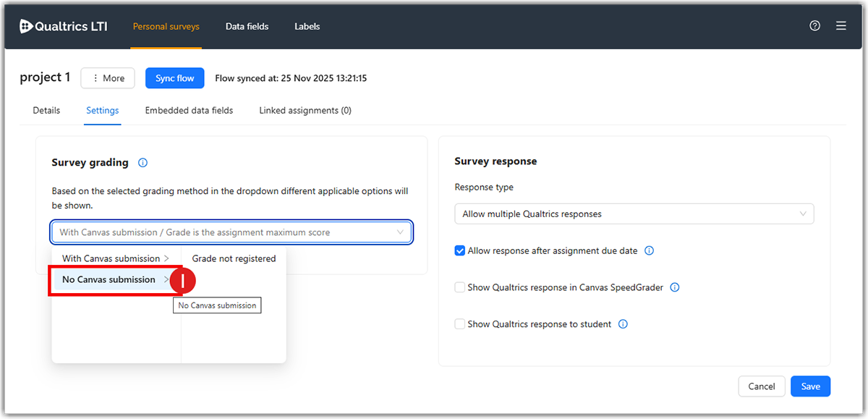
Task: Go to Data fields in top navigation
Action: coord(247,27)
